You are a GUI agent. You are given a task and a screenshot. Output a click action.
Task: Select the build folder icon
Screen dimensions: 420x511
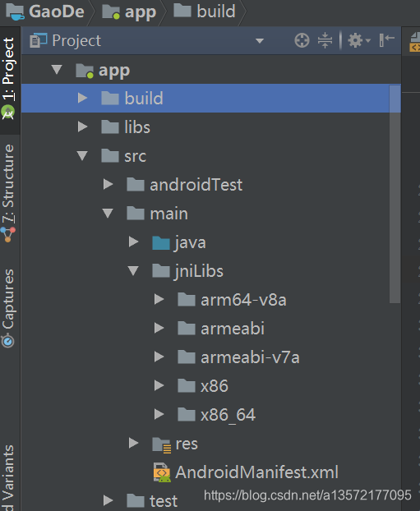click(x=110, y=98)
